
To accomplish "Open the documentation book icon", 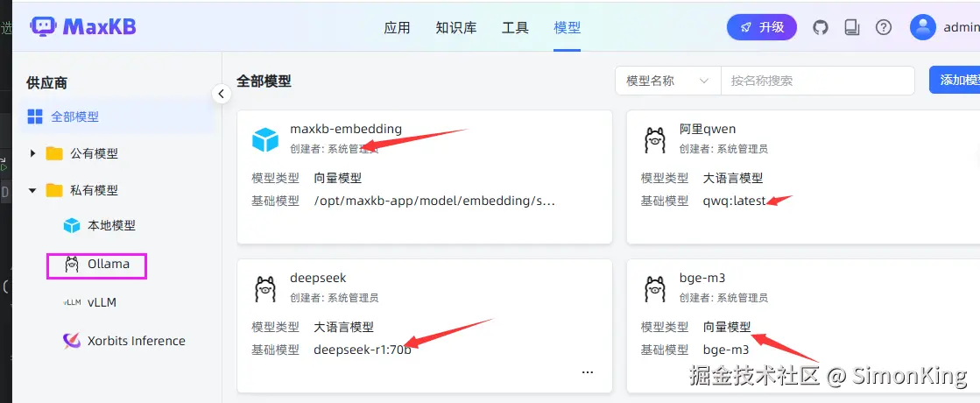I will coord(852,27).
